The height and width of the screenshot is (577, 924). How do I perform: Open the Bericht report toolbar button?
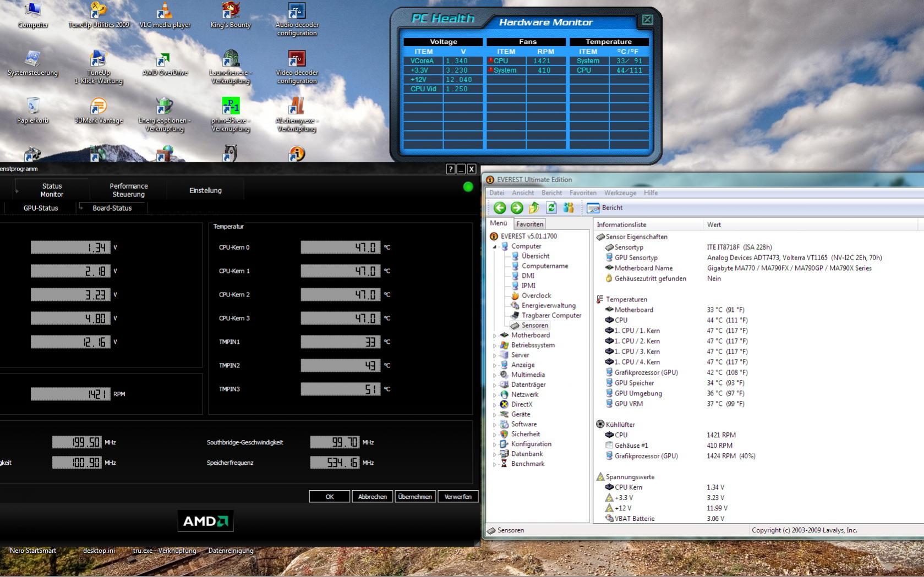pyautogui.click(x=605, y=207)
